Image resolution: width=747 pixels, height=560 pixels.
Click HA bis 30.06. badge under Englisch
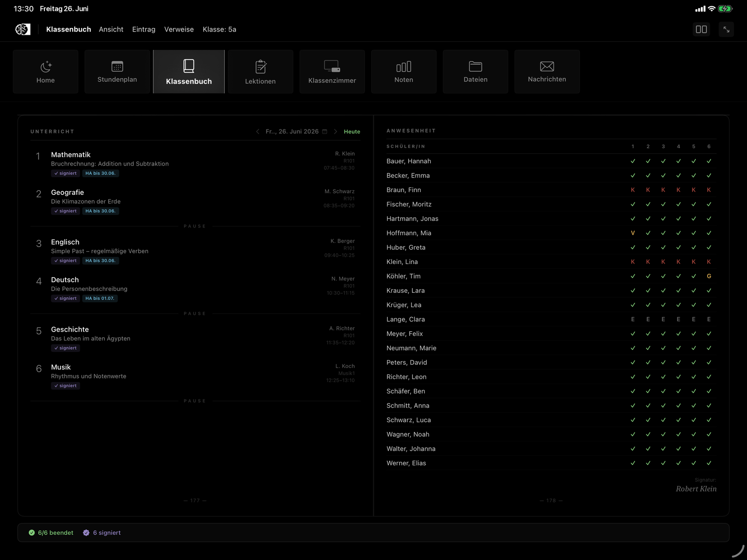coord(101,261)
